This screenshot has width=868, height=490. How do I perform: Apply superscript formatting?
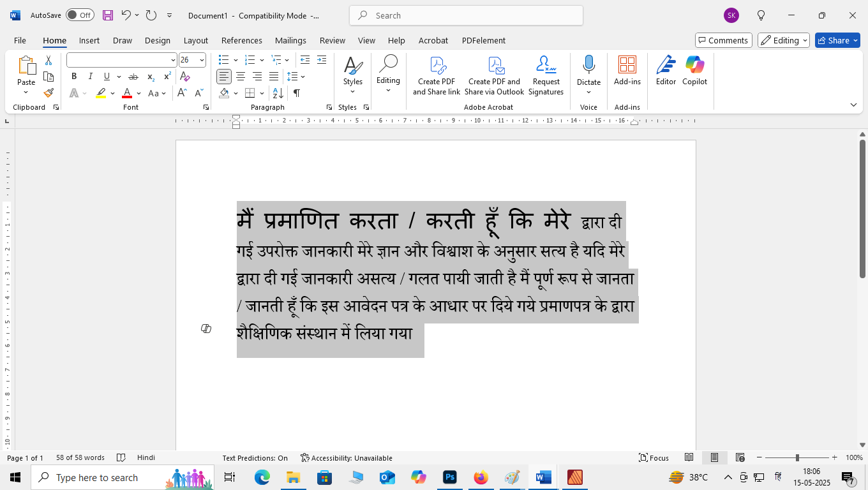[167, 77]
